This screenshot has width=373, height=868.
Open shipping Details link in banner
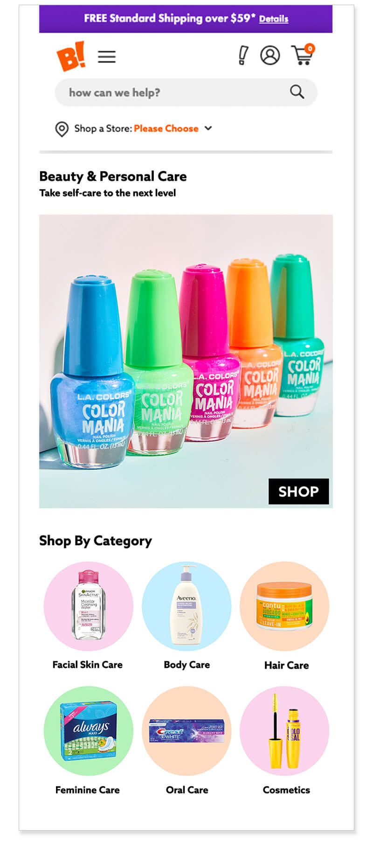click(274, 19)
